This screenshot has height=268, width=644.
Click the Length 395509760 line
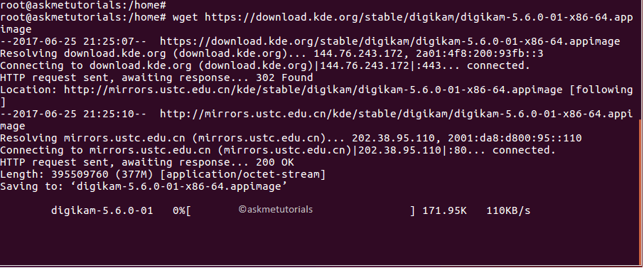pyautogui.click(x=163, y=175)
